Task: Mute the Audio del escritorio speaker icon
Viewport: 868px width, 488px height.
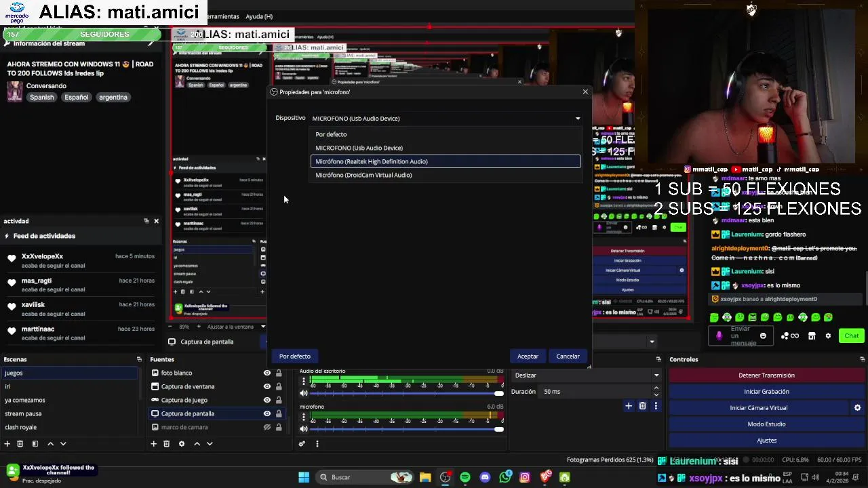Action: point(304,393)
